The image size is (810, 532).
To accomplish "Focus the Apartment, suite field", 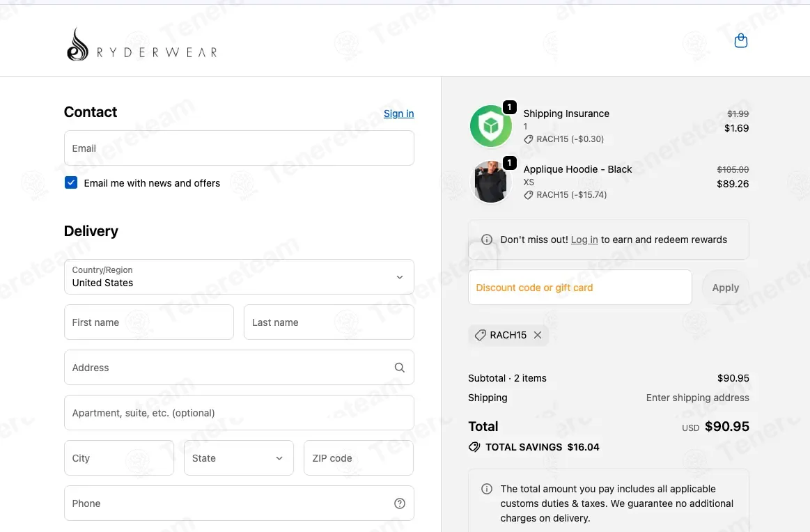I will pyautogui.click(x=239, y=413).
